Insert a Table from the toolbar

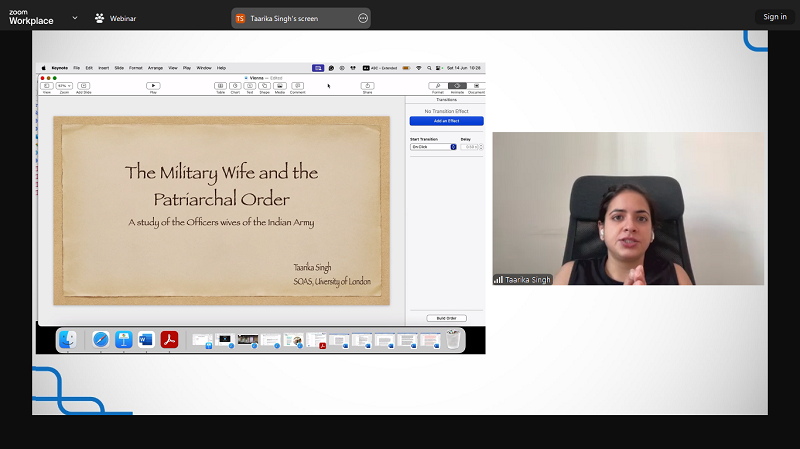pyautogui.click(x=220, y=86)
